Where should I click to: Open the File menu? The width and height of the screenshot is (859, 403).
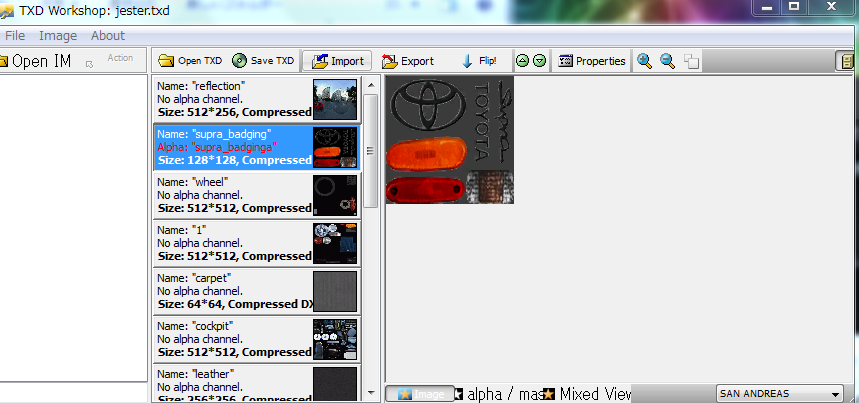tap(15, 36)
